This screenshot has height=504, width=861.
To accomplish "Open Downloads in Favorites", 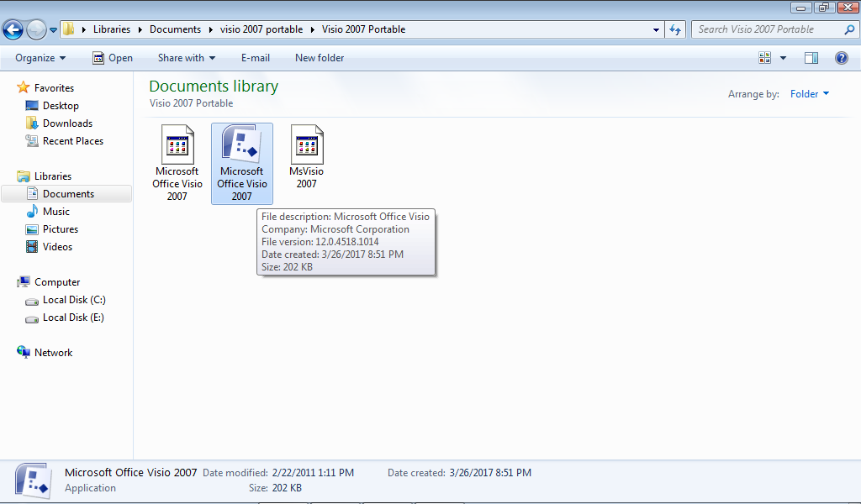I will (67, 123).
